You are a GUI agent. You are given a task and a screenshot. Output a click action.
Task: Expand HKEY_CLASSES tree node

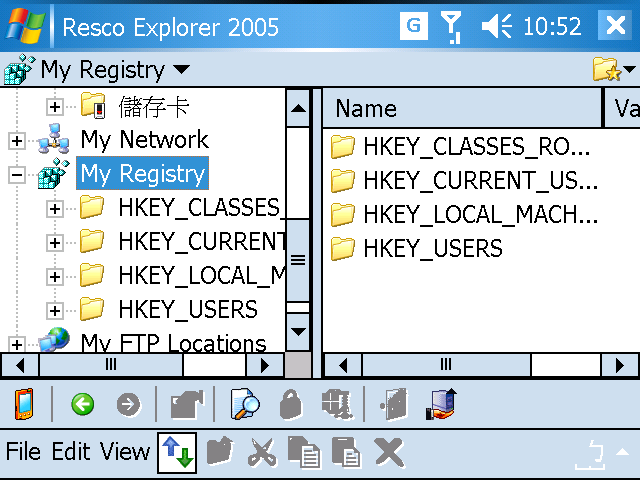click(x=54, y=209)
